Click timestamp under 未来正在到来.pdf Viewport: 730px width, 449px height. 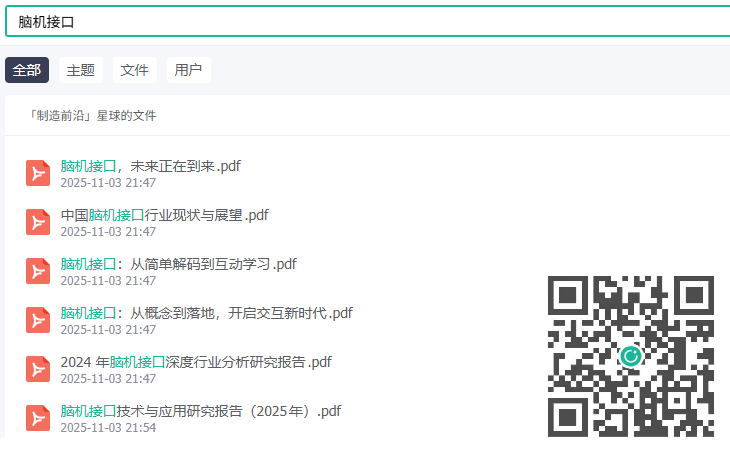[108, 183]
